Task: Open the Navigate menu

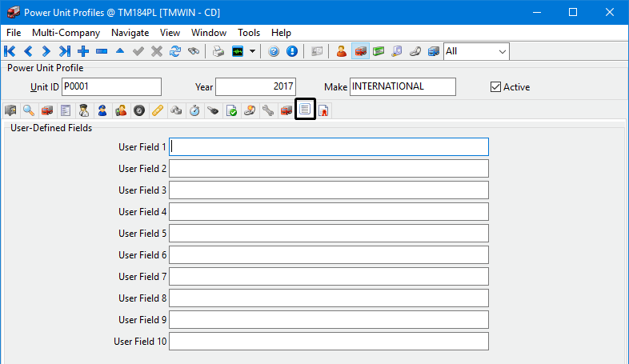Action: click(x=130, y=33)
